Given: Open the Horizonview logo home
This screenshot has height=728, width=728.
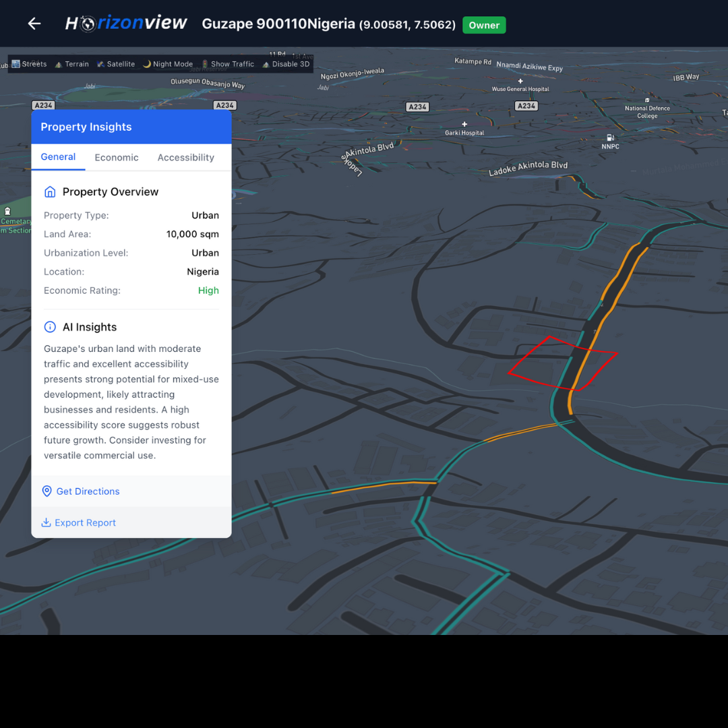Looking at the screenshot, I should (x=126, y=23).
